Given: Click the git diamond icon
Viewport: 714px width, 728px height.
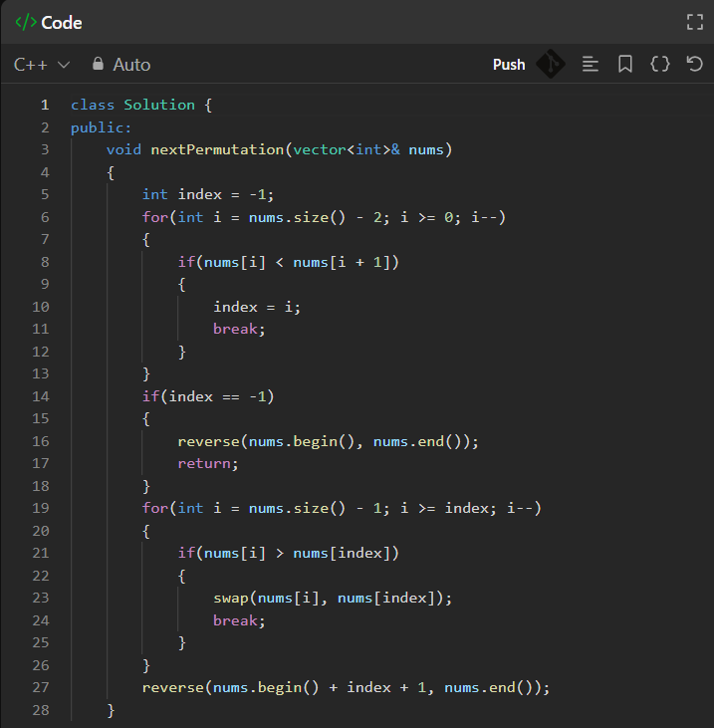Looking at the screenshot, I should 551,64.
